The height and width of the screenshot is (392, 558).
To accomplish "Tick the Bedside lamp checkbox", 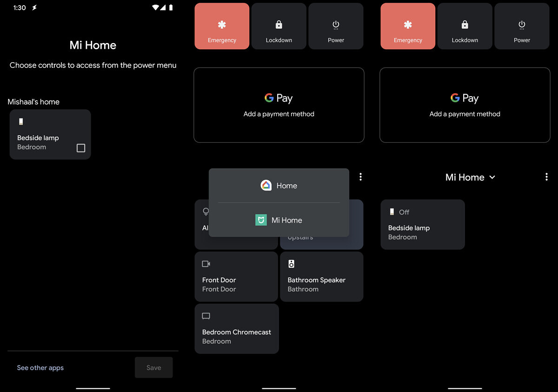I will 81,148.
